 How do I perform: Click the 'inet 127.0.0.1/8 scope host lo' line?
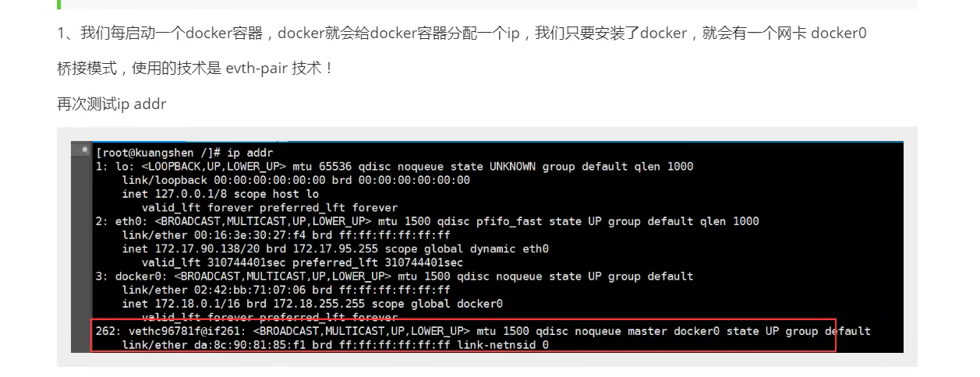point(221,194)
